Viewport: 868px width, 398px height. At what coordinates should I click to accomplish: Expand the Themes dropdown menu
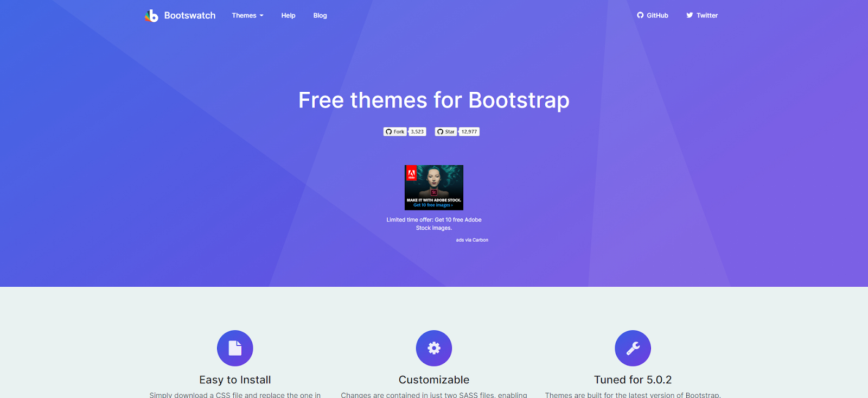pos(247,16)
